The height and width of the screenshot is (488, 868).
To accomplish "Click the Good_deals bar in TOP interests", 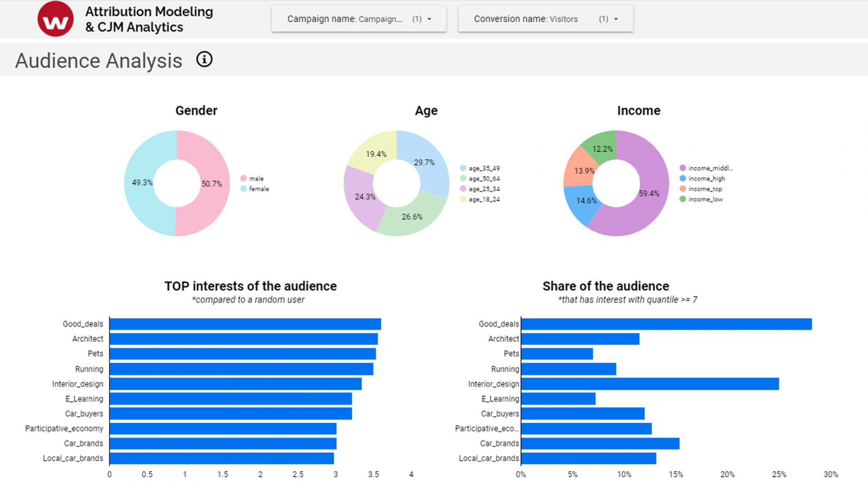I will 245,324.
